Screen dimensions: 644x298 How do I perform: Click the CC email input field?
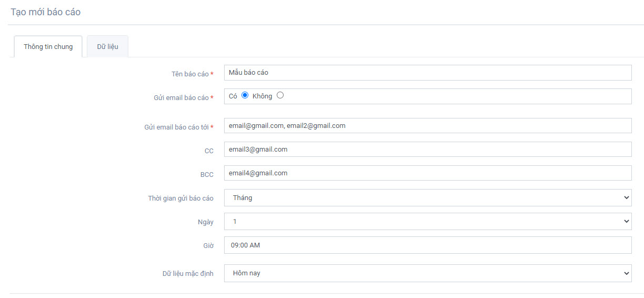click(427, 150)
